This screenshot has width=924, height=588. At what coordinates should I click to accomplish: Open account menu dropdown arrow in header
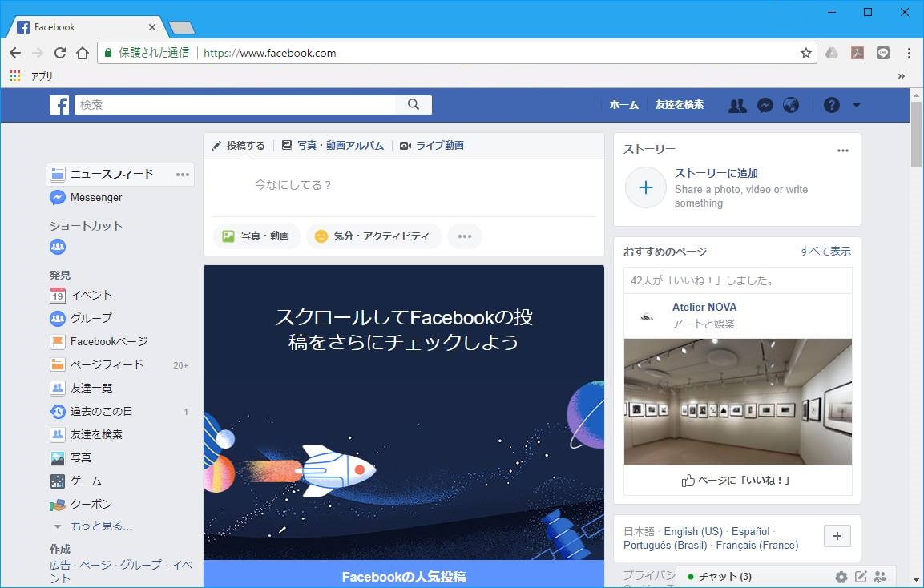coord(856,105)
